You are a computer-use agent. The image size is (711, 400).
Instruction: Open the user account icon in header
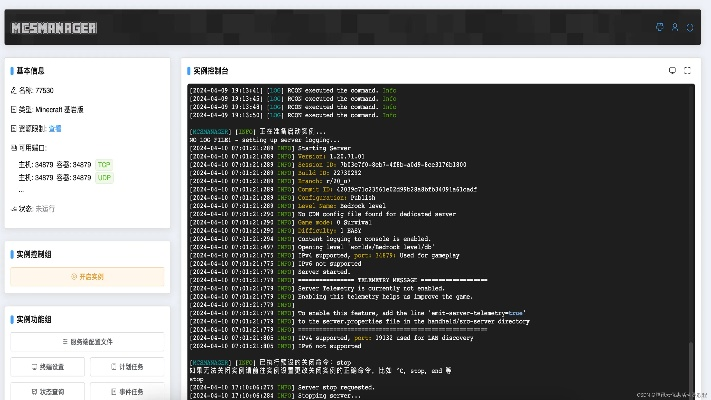tap(675, 27)
